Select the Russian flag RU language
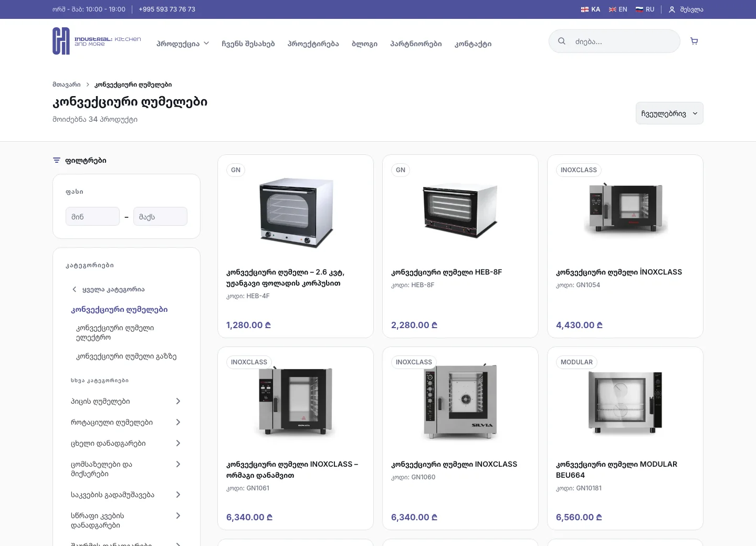 point(645,9)
